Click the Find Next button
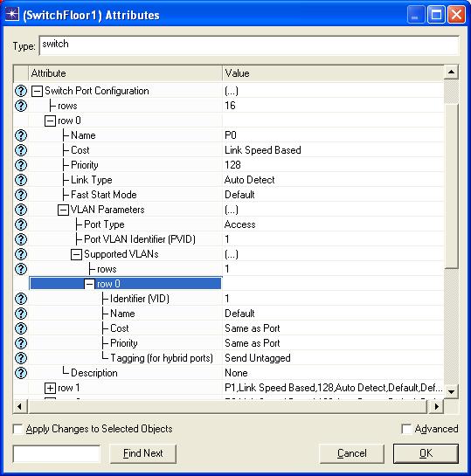Image resolution: width=471 pixels, height=476 pixels. [143, 453]
